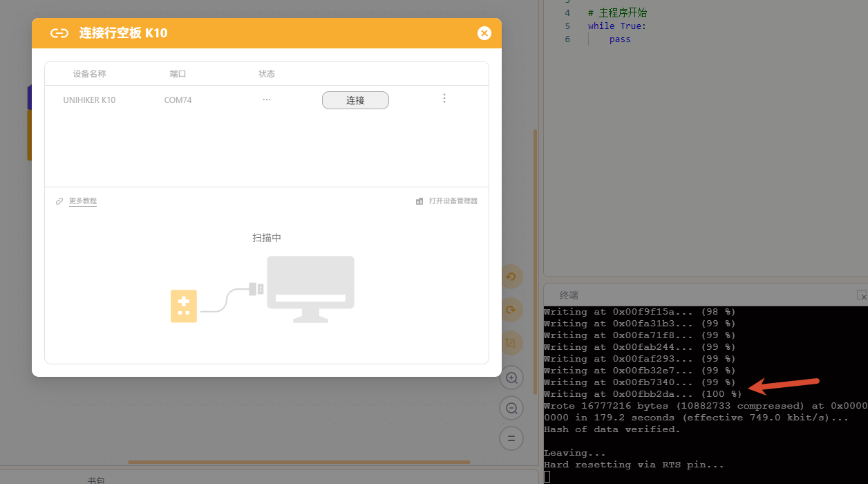Click the terminal line ending with (100 %)
The width and height of the screenshot is (868, 484).
[x=643, y=394]
